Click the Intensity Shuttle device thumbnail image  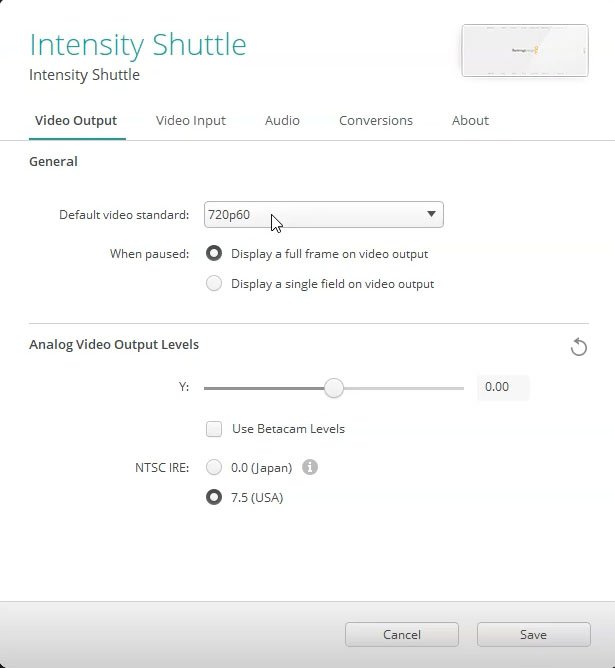click(524, 50)
